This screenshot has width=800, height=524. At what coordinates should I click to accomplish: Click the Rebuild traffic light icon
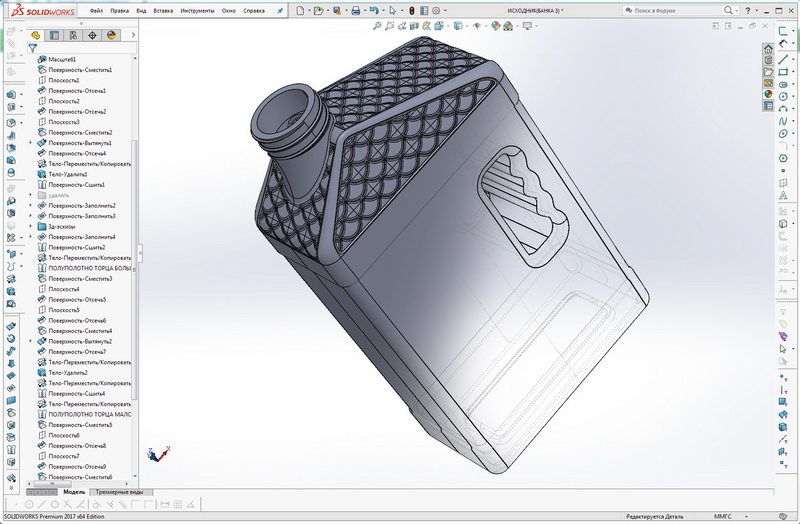click(412, 10)
